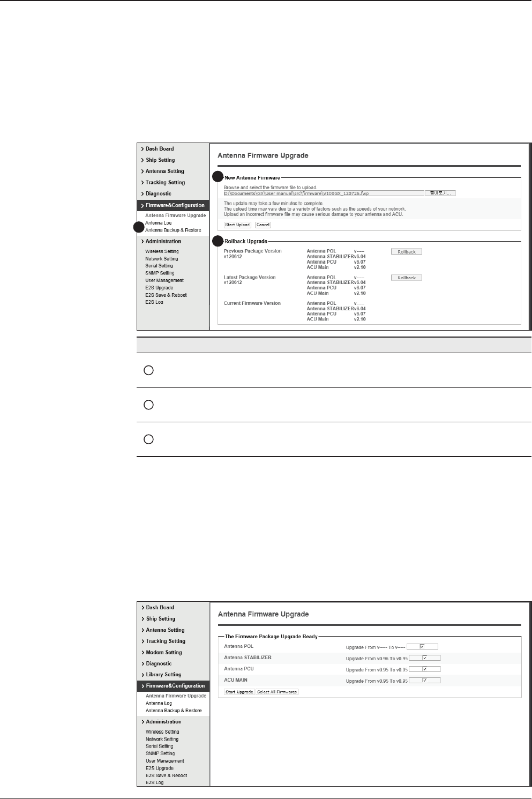
Task: Open Network Setting on the Rollback Upgrade page
Action: point(161,259)
